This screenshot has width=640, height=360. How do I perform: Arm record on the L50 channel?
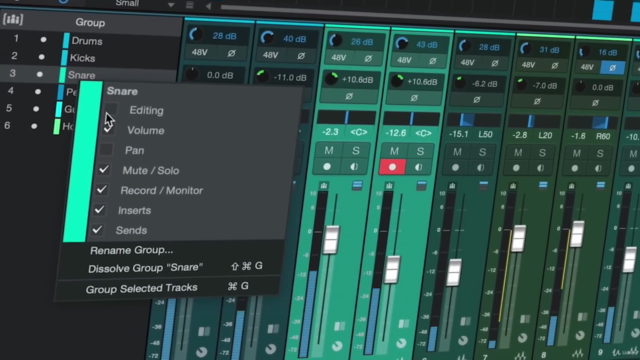tap(456, 167)
